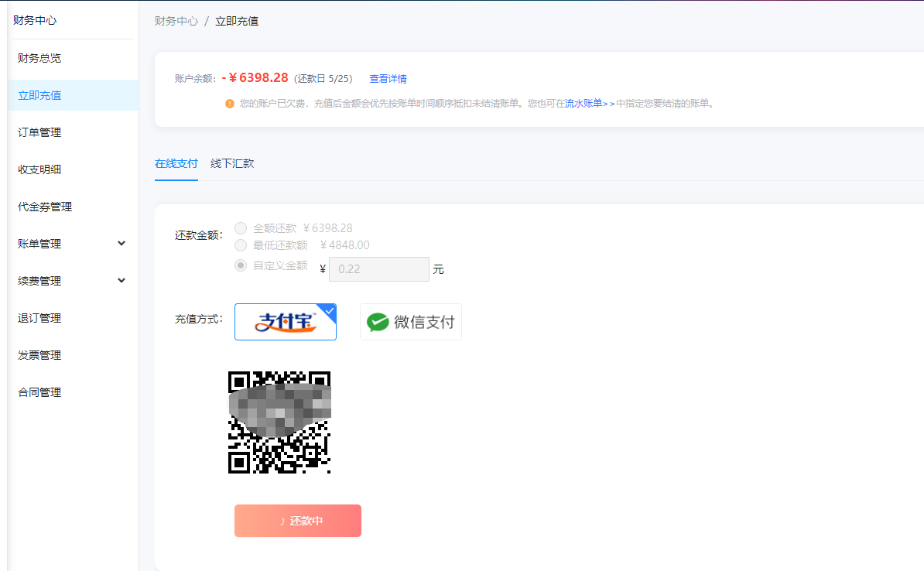Click the 还款中 button
The height and width of the screenshot is (571, 924).
click(298, 521)
